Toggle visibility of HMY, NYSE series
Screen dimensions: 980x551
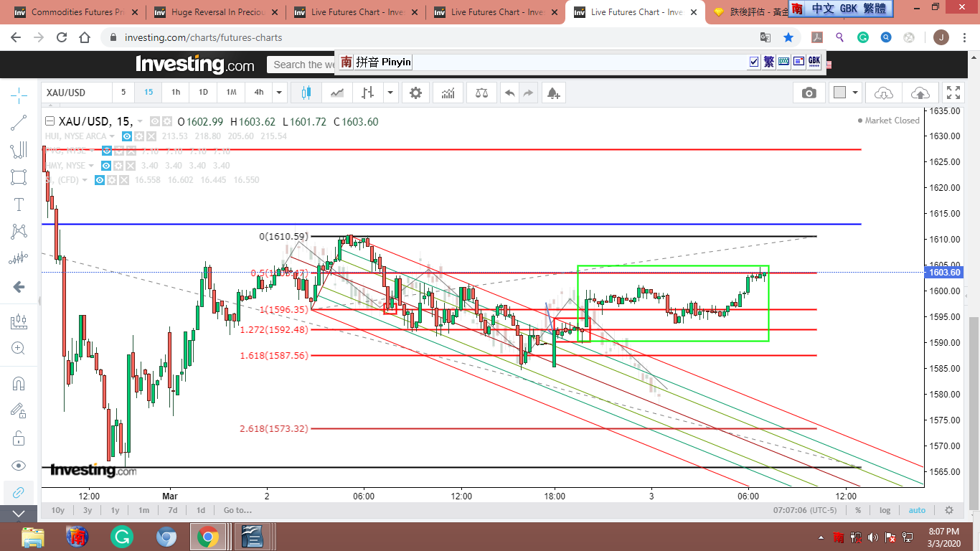coord(106,166)
